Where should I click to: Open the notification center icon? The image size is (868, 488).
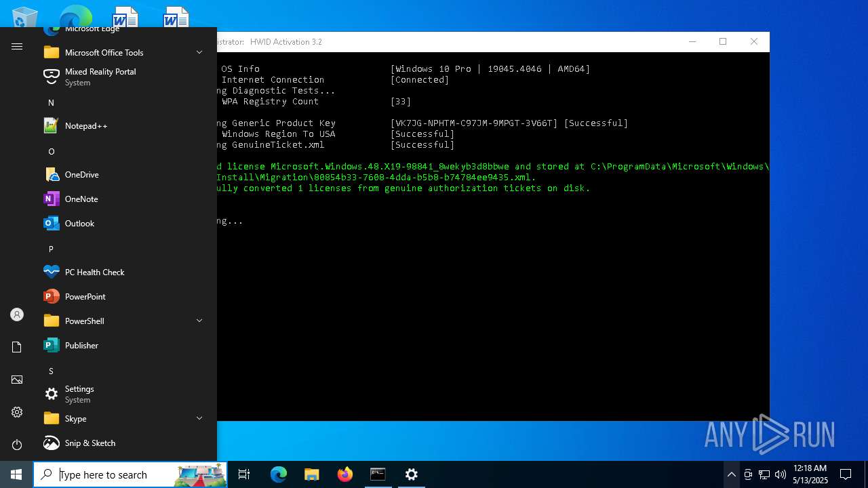click(846, 474)
